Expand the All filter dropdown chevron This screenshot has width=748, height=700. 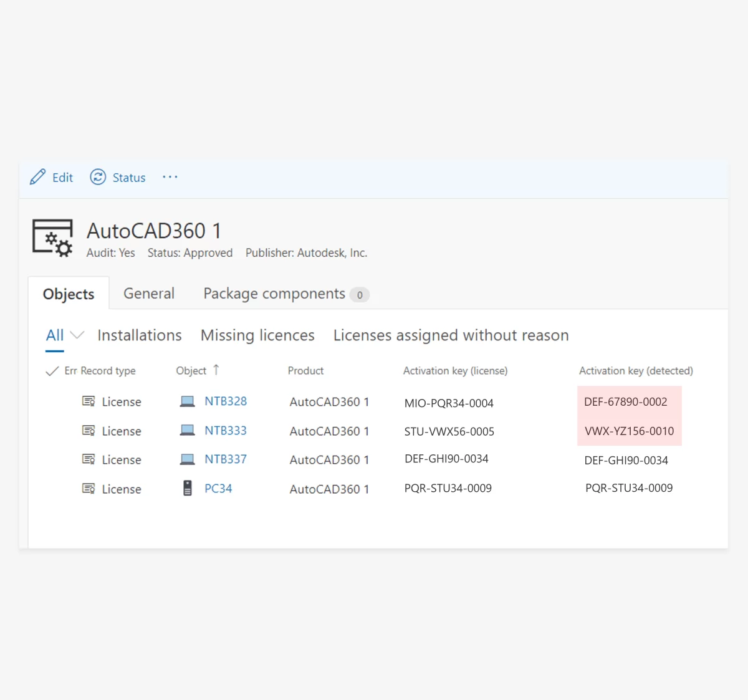point(77,335)
